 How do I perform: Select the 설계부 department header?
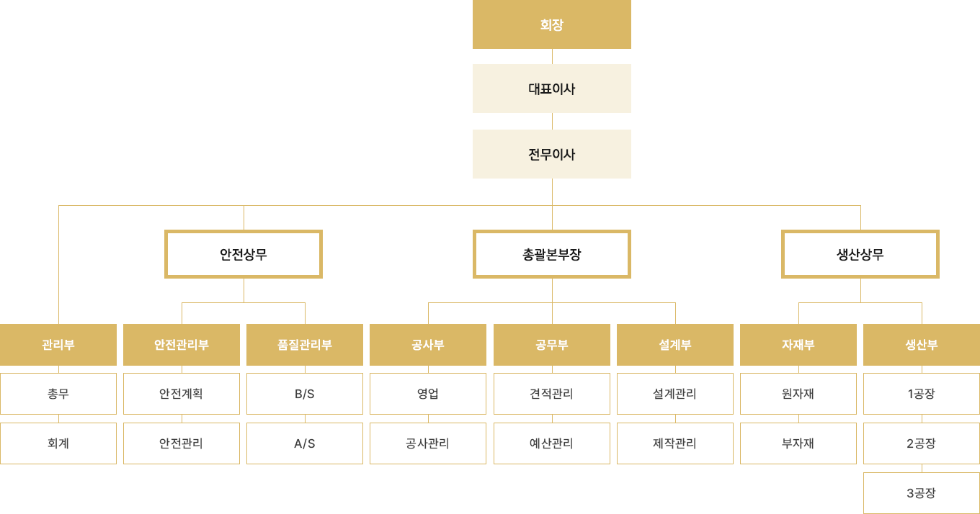point(675,345)
